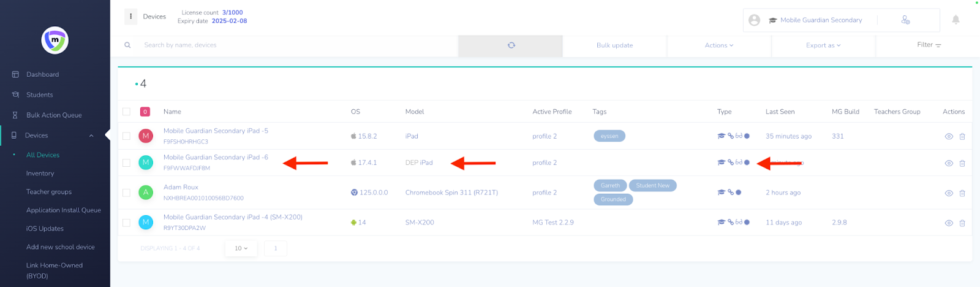Viewport: 980px width, 287px height.
Task: Click link type icon for Adam Roux
Action: pos(731,193)
